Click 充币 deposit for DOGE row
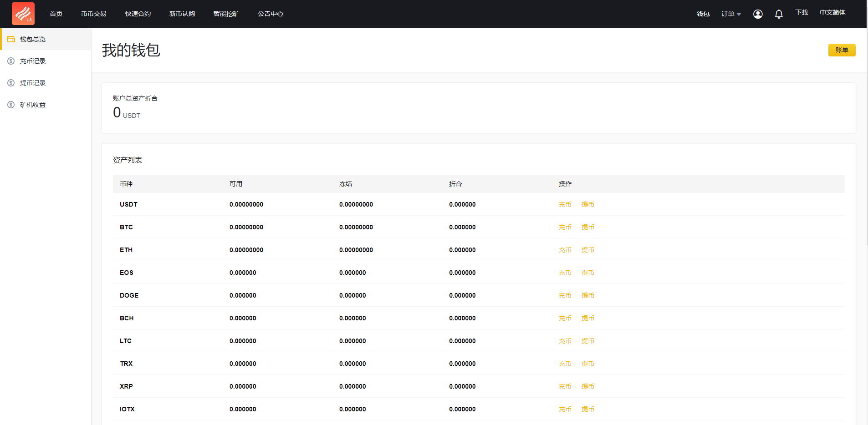The image size is (868, 425). [565, 296]
